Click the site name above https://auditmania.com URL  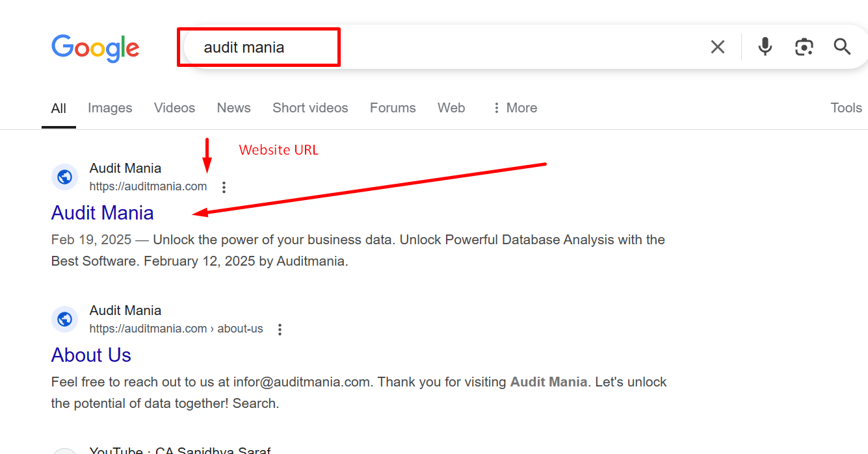pos(125,168)
